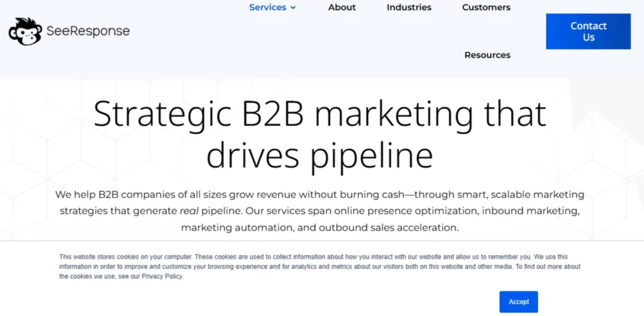Click the Contact Us button
The image size is (644, 316).
[x=589, y=31]
